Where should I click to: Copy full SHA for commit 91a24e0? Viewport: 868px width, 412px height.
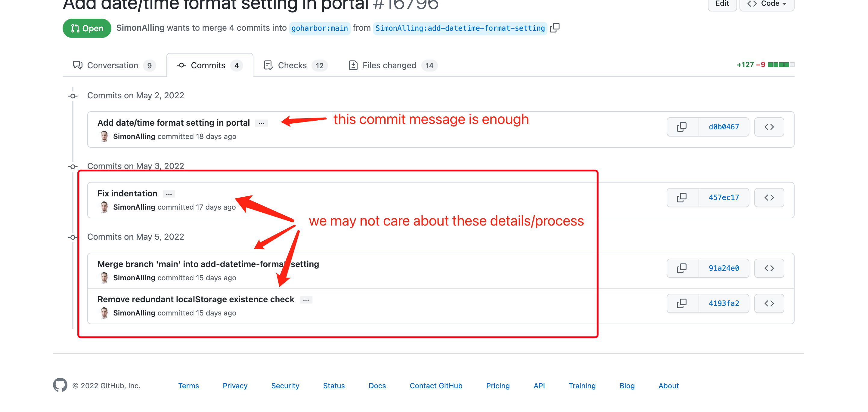pyautogui.click(x=682, y=268)
